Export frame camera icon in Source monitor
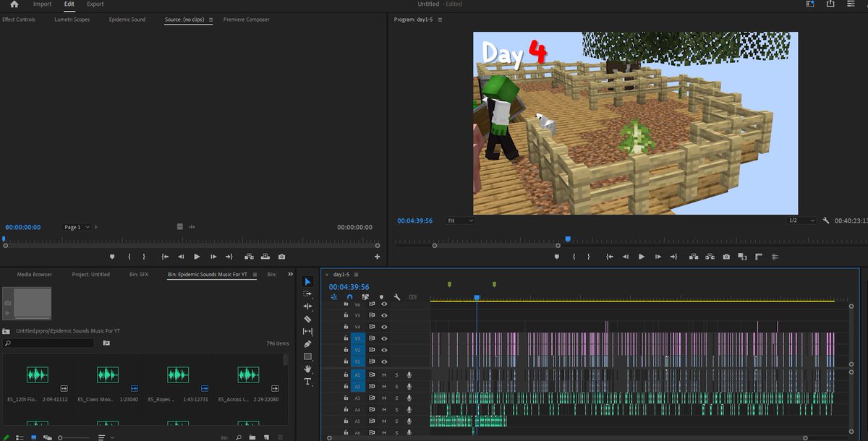Image resolution: width=868 pixels, height=441 pixels. 281,257
